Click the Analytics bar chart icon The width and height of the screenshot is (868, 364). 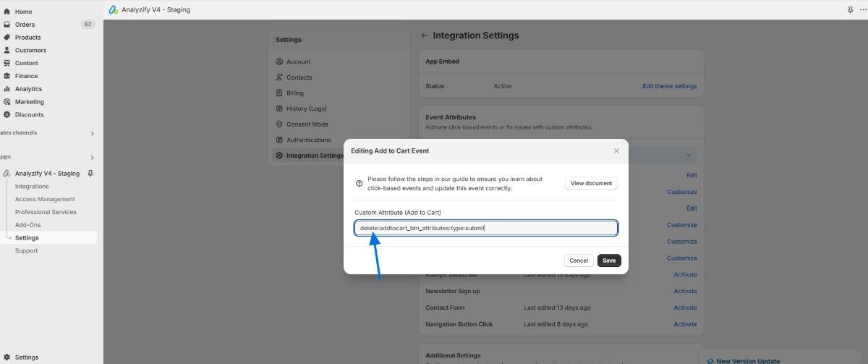7,89
